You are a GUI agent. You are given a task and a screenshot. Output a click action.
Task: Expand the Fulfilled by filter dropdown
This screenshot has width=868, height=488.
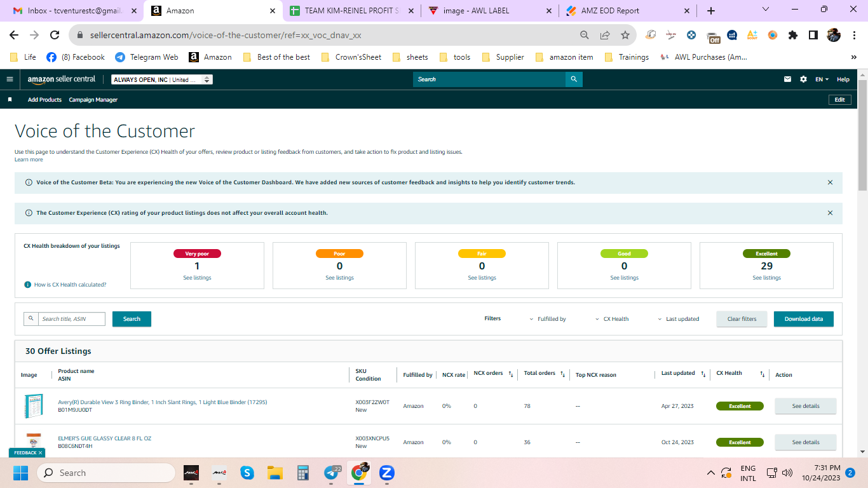pos(548,319)
